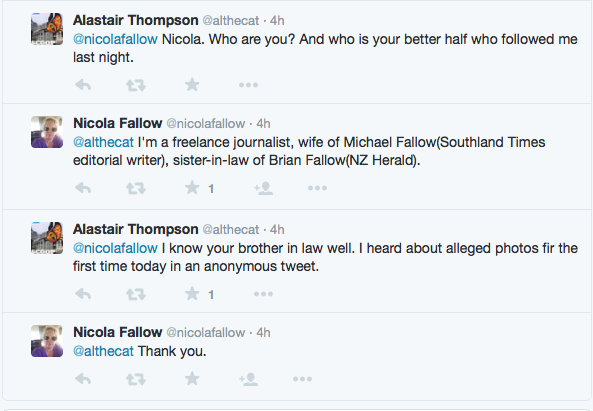Open more options on Alastair's first tweet
Viewport: 593px width, 411px height.
click(248, 85)
